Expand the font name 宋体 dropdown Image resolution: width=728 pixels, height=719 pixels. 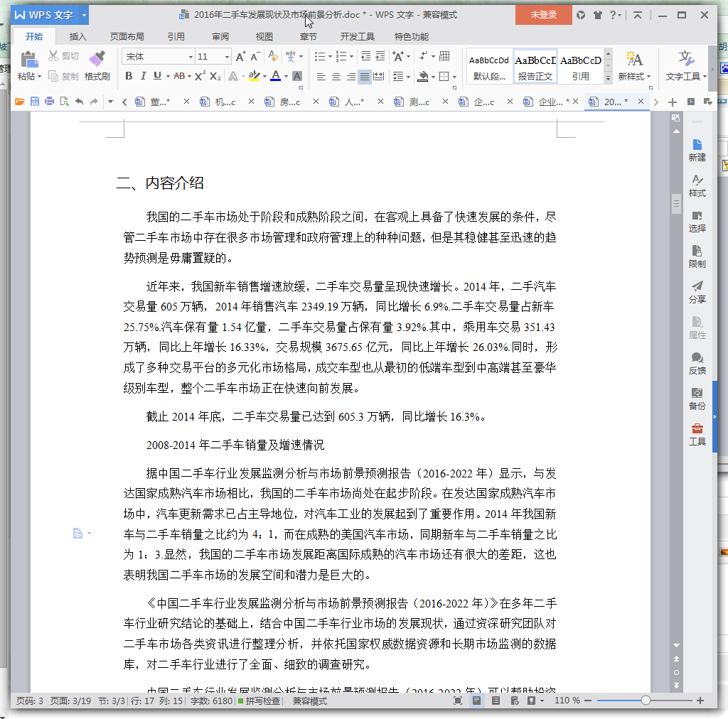click(191, 57)
